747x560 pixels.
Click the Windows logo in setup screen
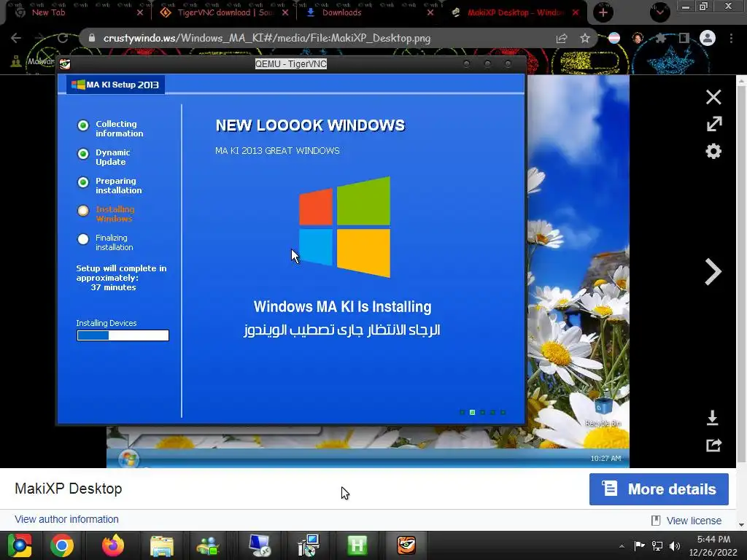pos(344,227)
